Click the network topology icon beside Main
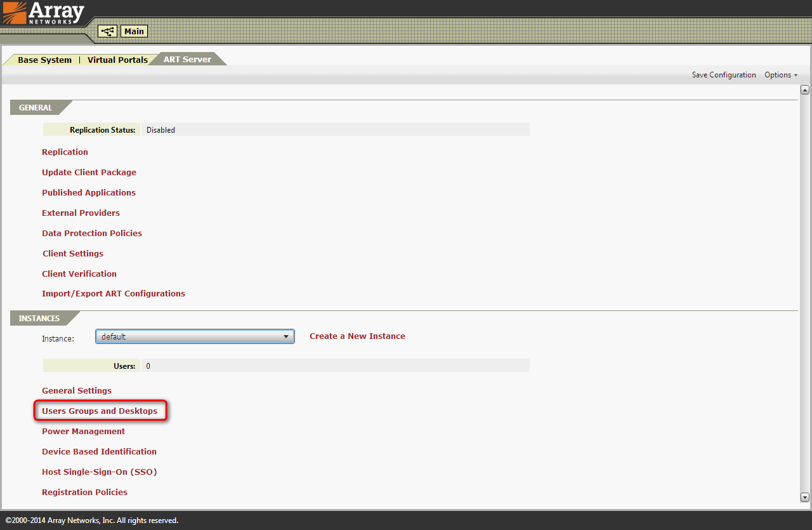 coord(107,31)
